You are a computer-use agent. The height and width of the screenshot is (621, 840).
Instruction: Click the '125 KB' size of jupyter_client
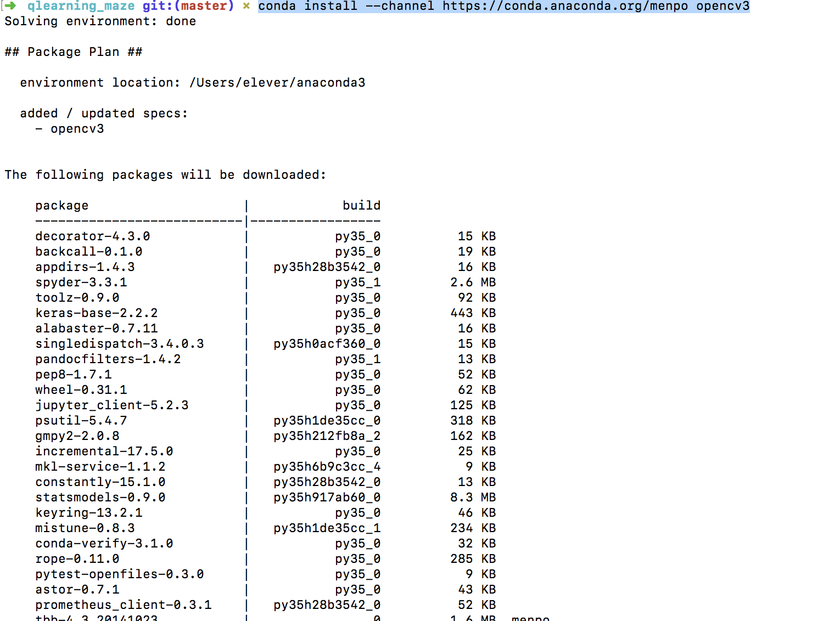[x=473, y=405]
